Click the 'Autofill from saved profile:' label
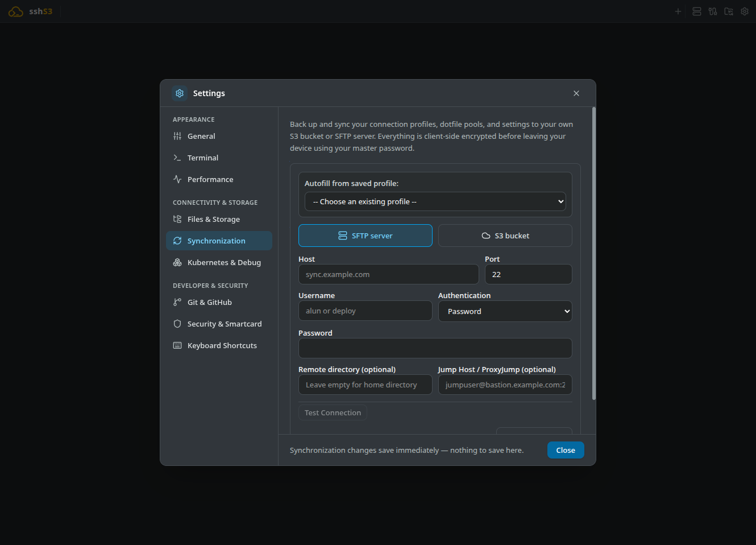Screen dimensions: 756x545 point(351,183)
